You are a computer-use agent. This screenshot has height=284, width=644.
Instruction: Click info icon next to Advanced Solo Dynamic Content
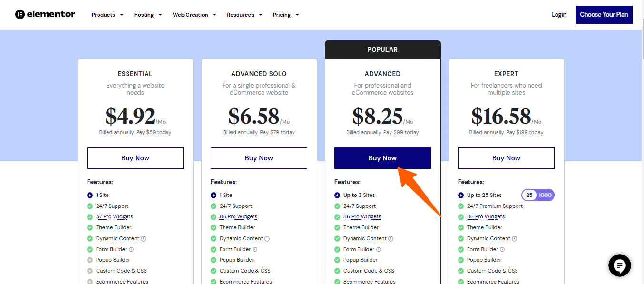pyautogui.click(x=267, y=239)
